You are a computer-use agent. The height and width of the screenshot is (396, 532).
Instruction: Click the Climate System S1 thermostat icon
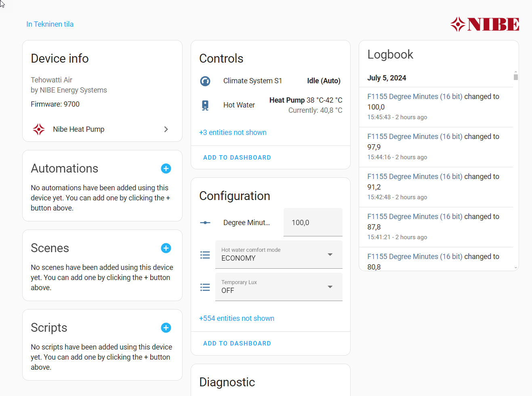click(x=205, y=81)
